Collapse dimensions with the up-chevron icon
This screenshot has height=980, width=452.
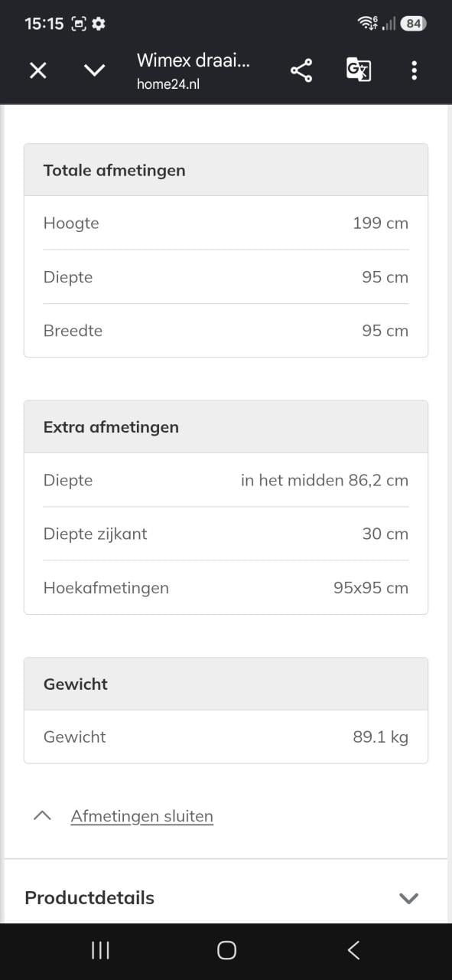point(43,816)
